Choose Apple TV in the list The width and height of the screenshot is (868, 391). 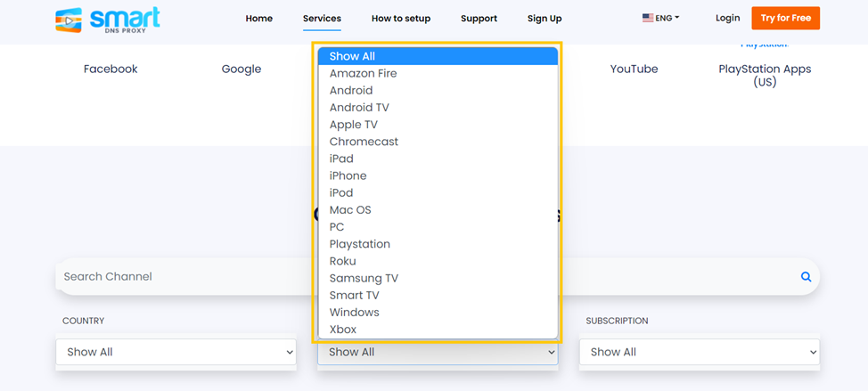pos(353,125)
